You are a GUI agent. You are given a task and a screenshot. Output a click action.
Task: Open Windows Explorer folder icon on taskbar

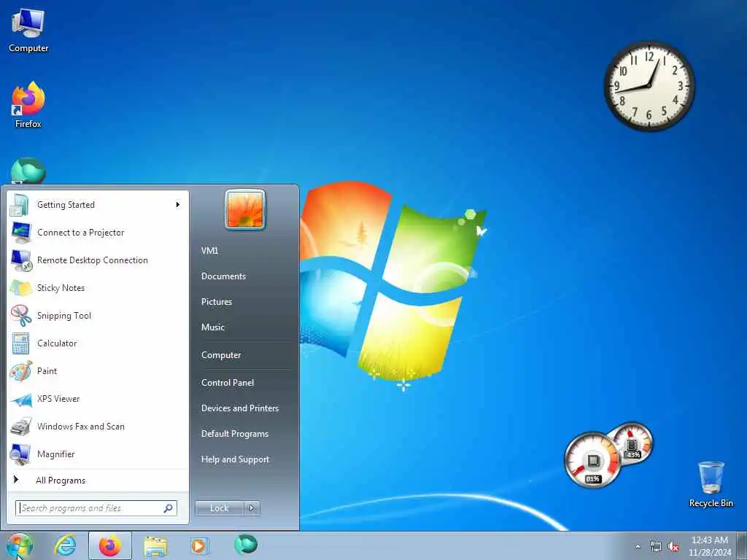(x=155, y=546)
